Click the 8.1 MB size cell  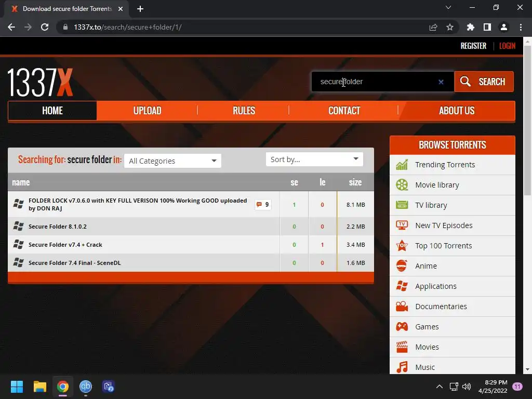coord(355,205)
